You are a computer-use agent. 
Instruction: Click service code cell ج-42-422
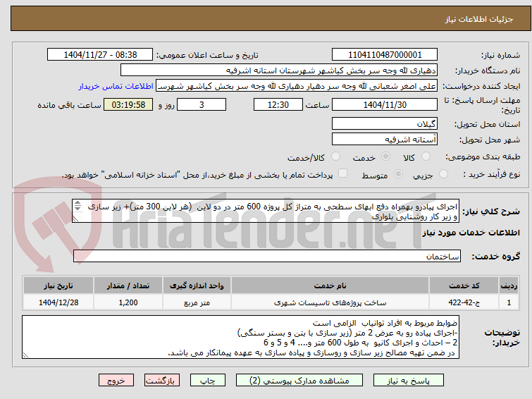(464, 302)
